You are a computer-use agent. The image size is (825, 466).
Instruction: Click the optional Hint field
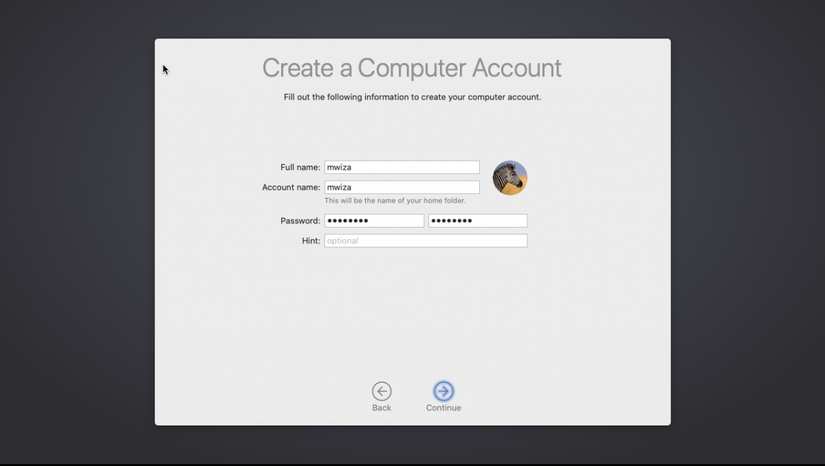click(x=426, y=241)
